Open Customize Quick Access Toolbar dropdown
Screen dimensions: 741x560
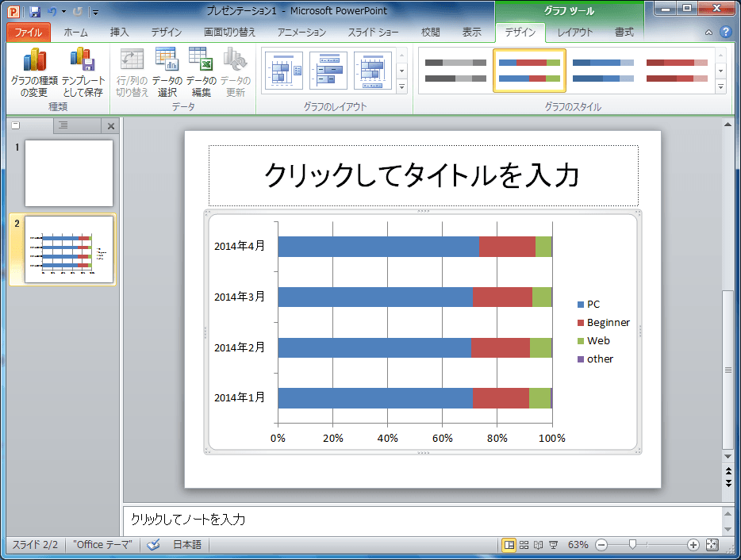point(95,12)
